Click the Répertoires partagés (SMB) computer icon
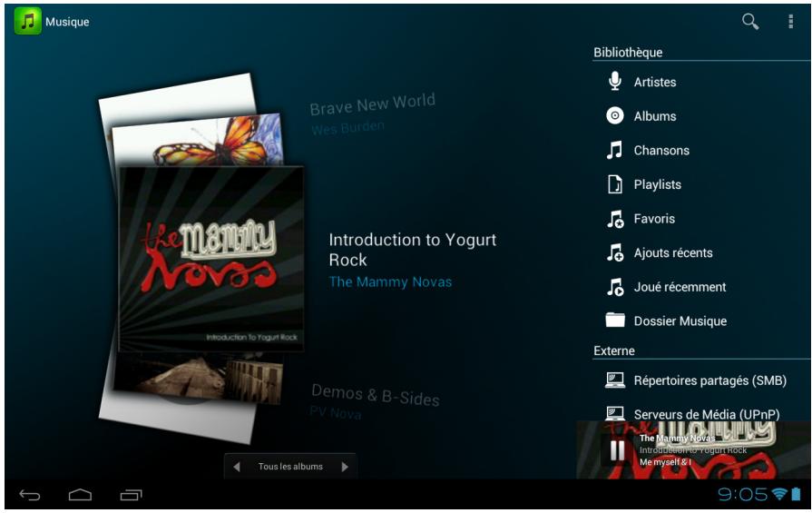The image size is (812, 513). click(x=615, y=380)
